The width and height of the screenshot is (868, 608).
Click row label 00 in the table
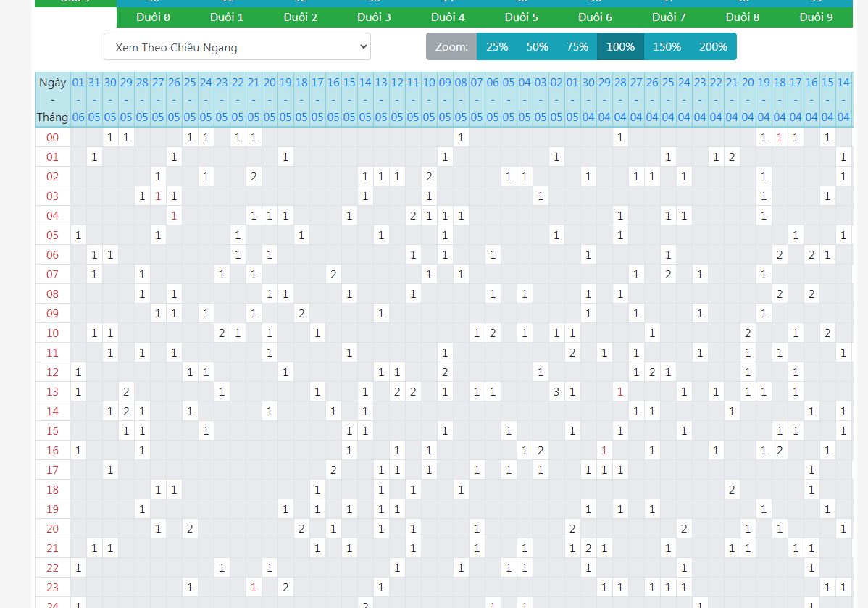coord(52,137)
